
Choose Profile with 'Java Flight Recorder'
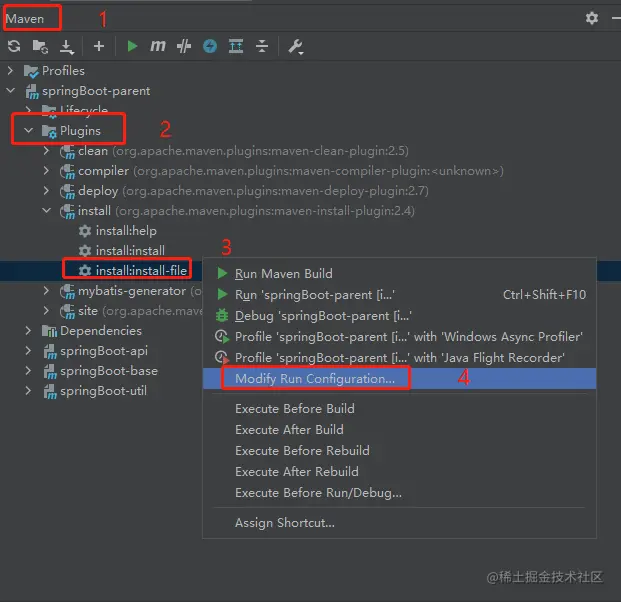[399, 358]
